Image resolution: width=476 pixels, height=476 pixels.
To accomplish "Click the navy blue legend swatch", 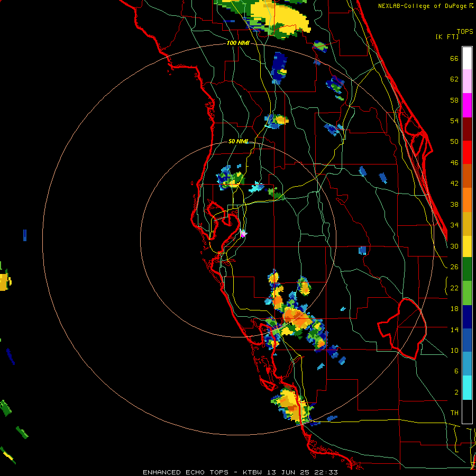I will click(467, 317).
